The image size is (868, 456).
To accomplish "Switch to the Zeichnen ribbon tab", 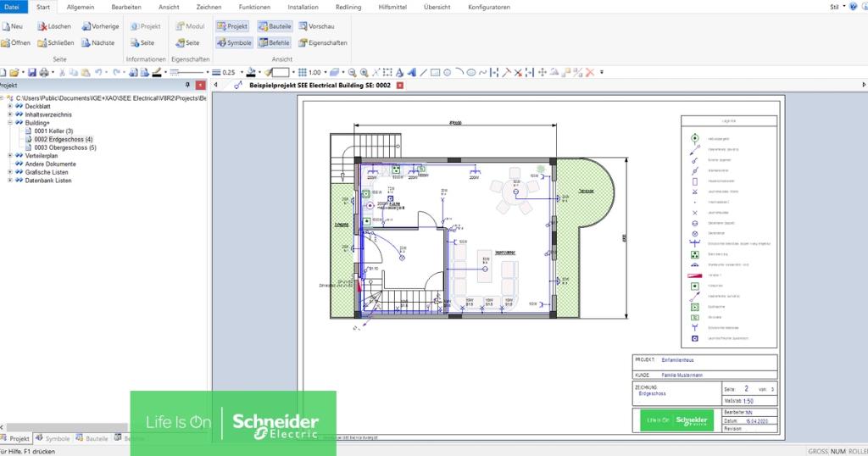I will click(209, 7).
